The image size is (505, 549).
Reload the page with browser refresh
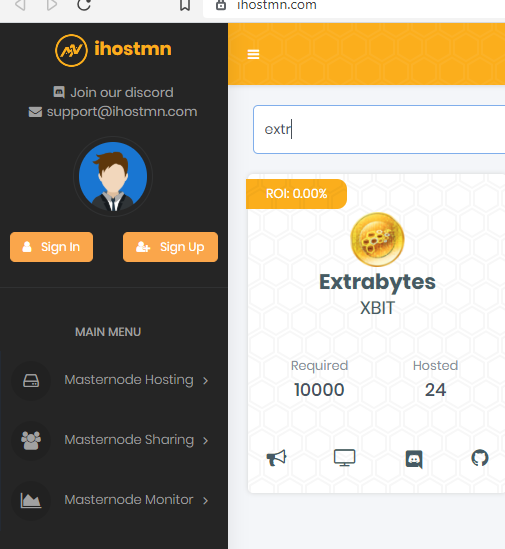pyautogui.click(x=84, y=5)
